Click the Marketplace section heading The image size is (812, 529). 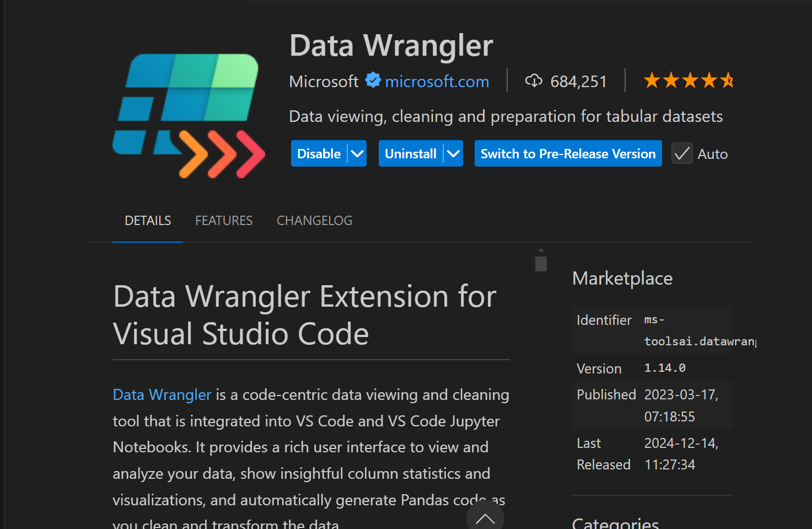(622, 279)
